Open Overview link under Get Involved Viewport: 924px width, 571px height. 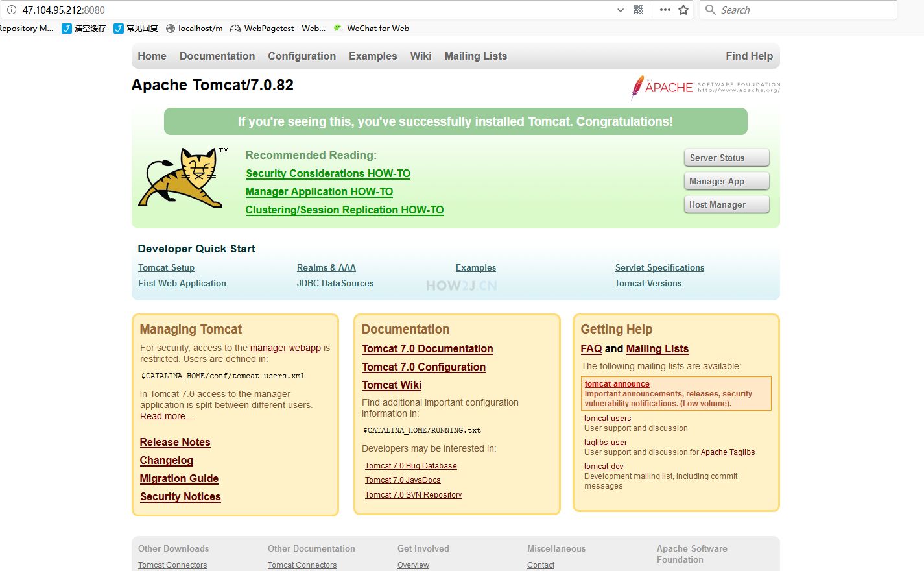[413, 565]
